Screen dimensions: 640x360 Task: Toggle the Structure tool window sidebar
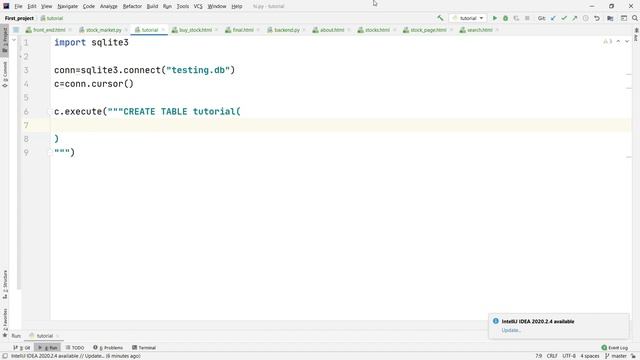pyautogui.click(x=5, y=284)
